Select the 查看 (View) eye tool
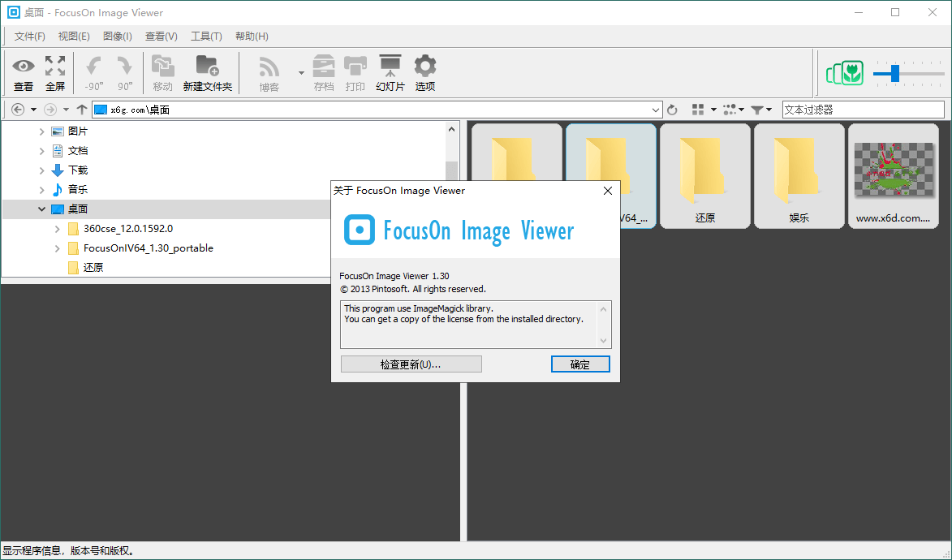 [24, 71]
